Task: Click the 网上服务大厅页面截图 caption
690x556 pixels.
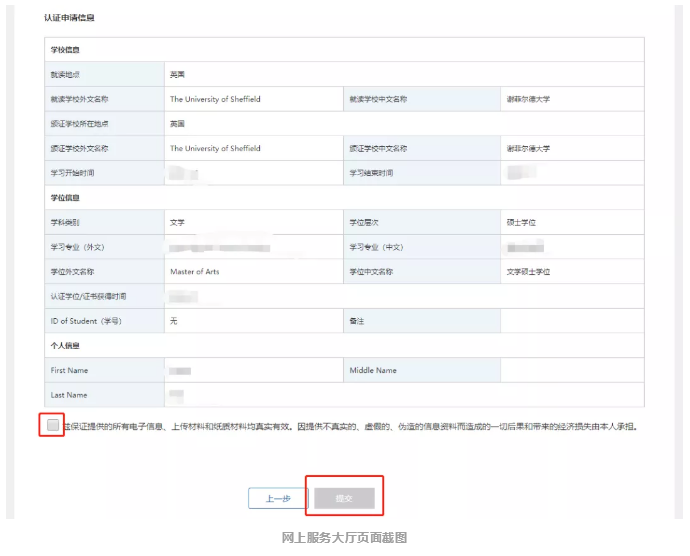Action: [344, 538]
